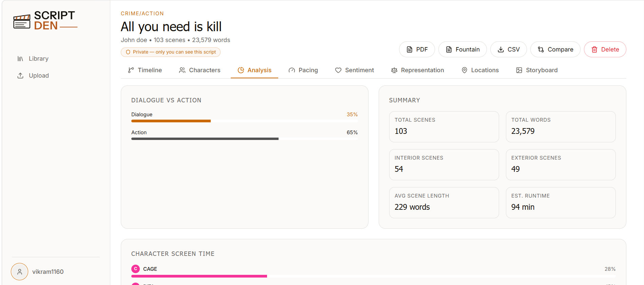
Task: Download the CSV export
Action: click(508, 49)
